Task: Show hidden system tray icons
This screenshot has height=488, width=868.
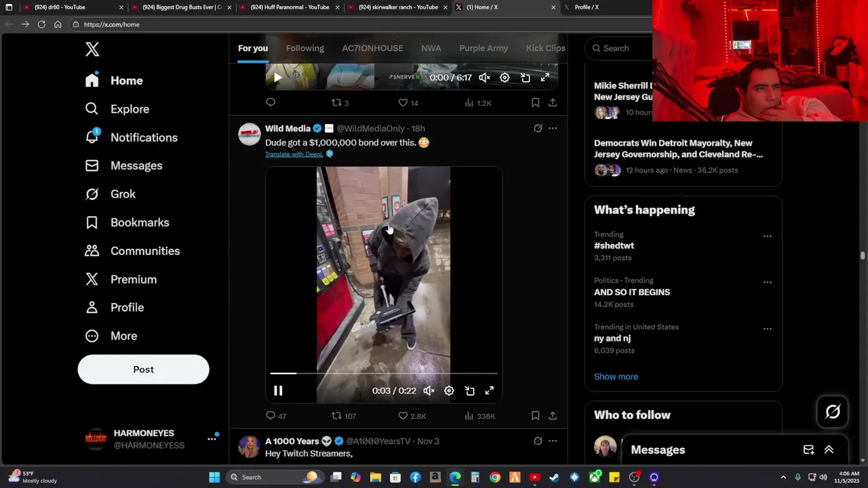Action: tap(783, 477)
